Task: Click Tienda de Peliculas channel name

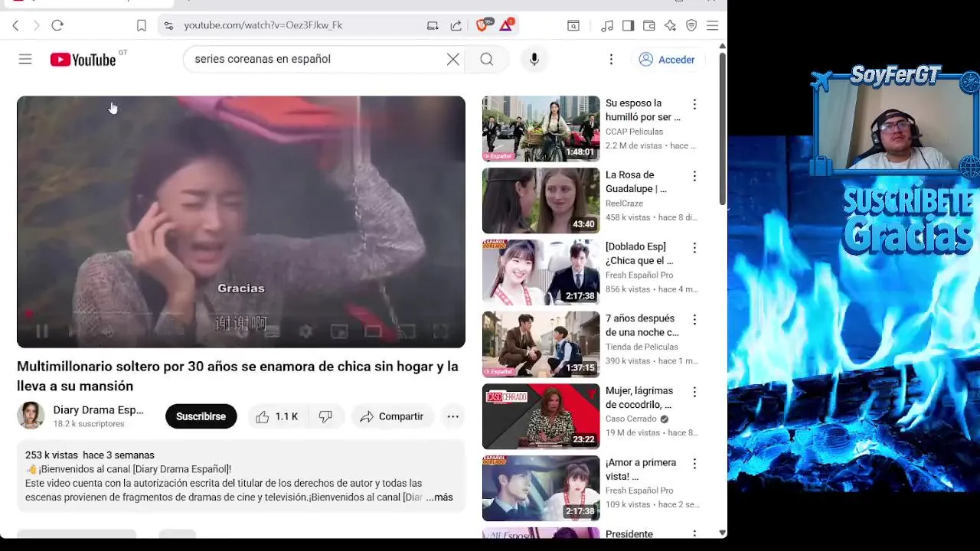Action: [x=642, y=347]
